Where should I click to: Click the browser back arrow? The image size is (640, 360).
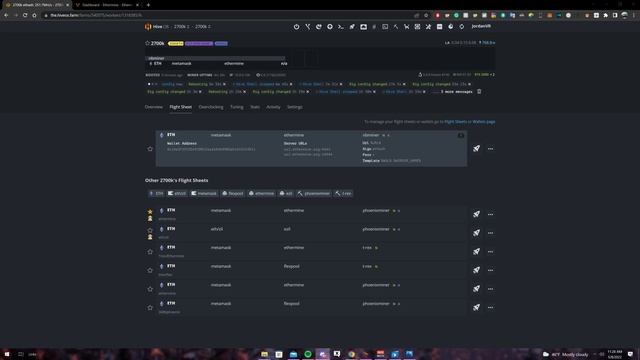coord(6,15)
